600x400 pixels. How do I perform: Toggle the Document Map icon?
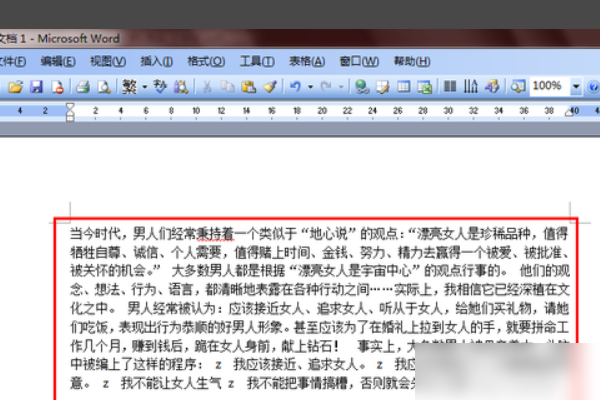(x=518, y=87)
